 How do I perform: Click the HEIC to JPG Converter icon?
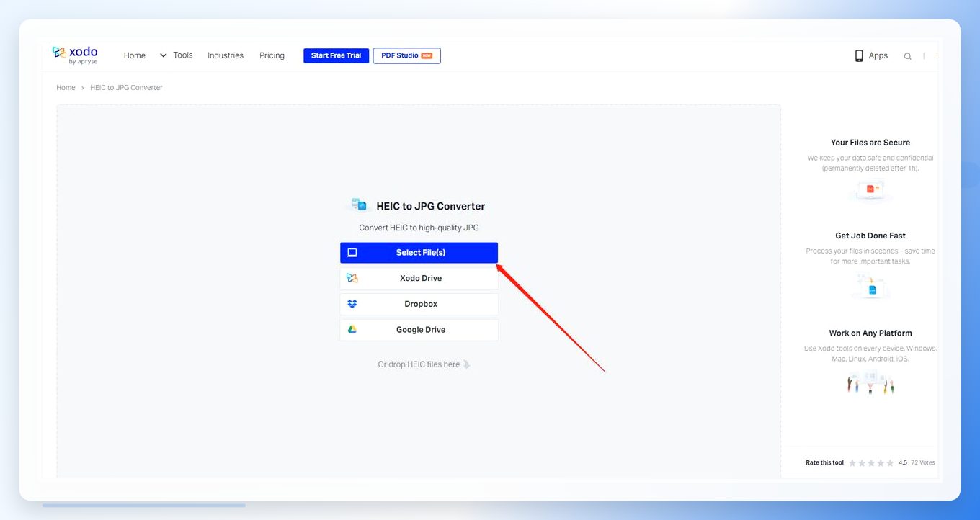coord(359,205)
